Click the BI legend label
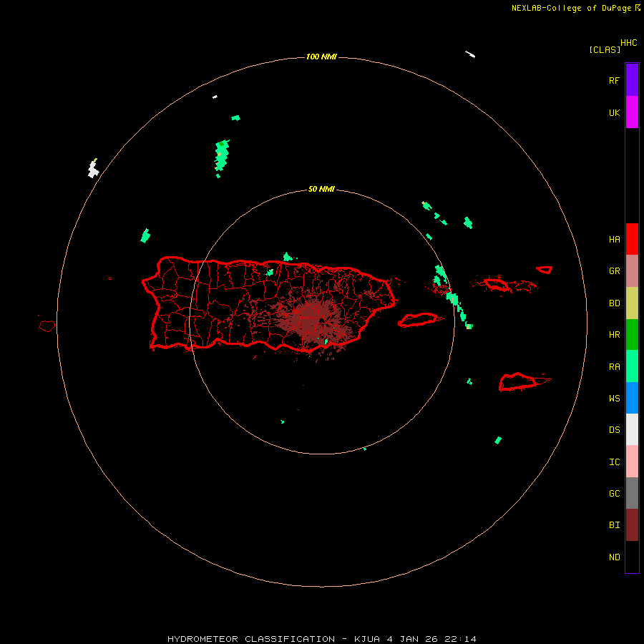The width and height of the screenshot is (644, 644). [614, 525]
